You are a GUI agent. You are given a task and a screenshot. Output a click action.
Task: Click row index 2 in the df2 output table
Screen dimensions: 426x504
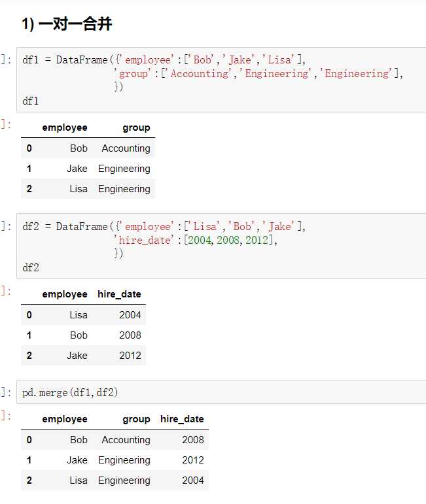[29, 356]
